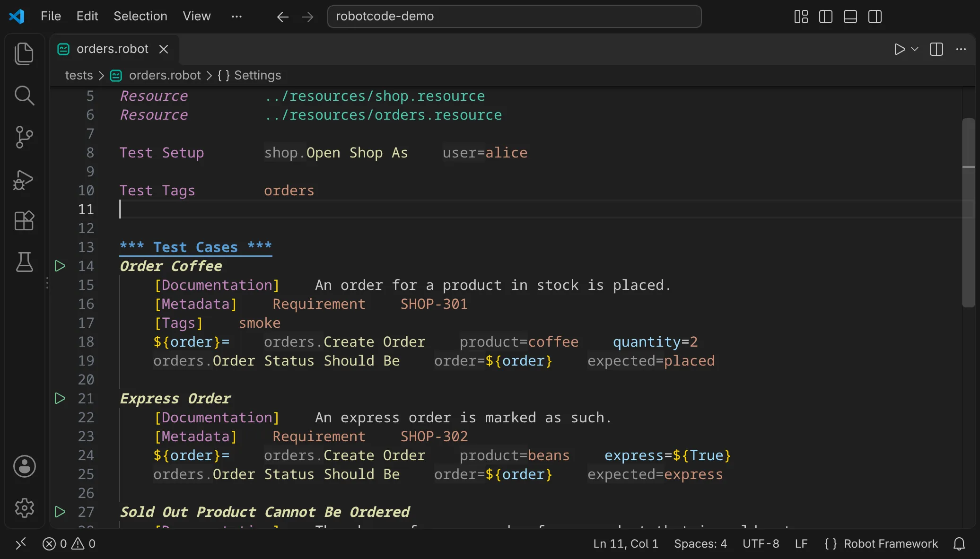Change encoding via UTF-8
980x559 pixels.
tap(761, 544)
